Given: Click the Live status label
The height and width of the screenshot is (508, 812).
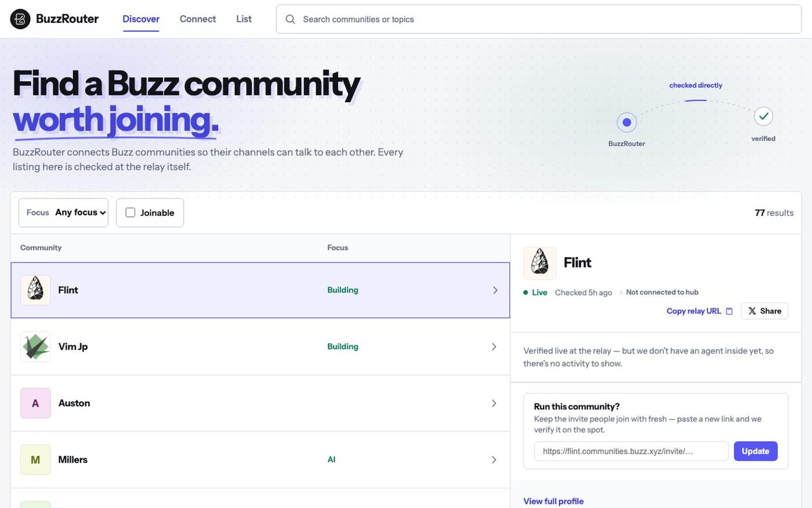Looking at the screenshot, I should (x=539, y=293).
